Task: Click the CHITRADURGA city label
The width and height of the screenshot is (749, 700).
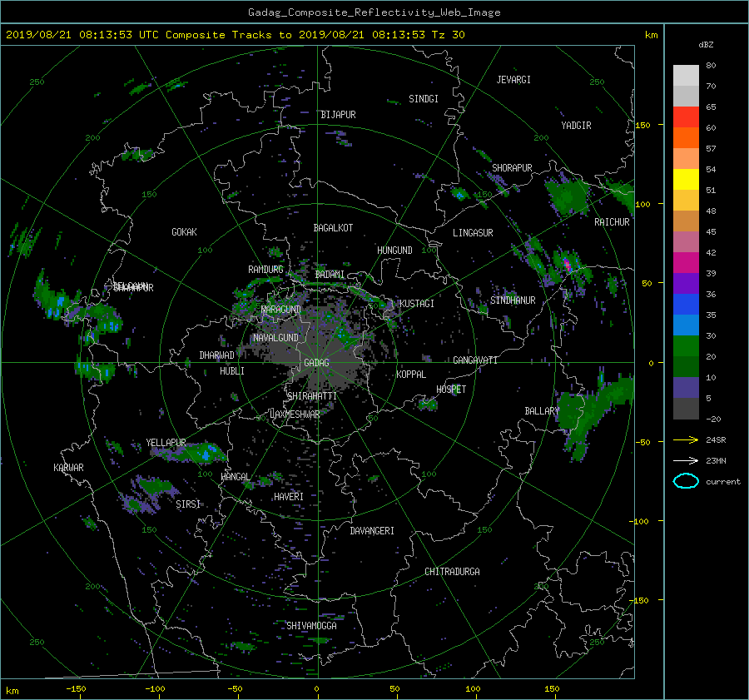Action: pyautogui.click(x=452, y=572)
